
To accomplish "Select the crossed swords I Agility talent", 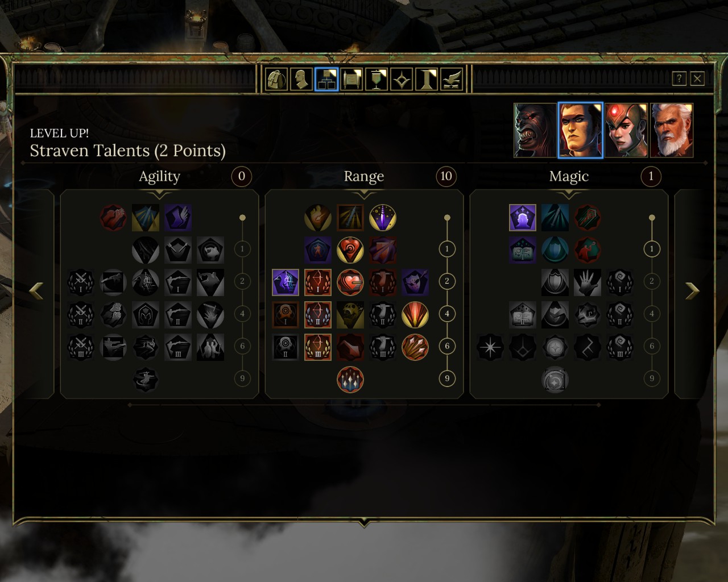I will pos(81,282).
